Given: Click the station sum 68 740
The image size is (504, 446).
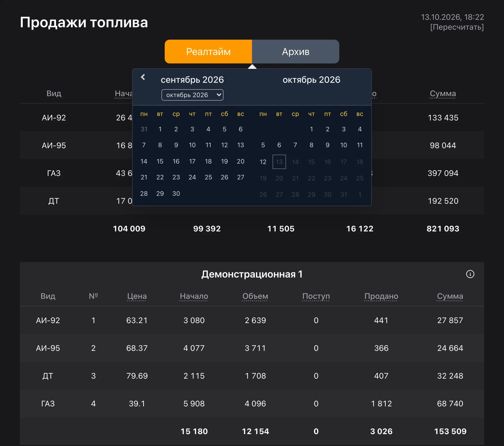Looking at the screenshot, I should [450, 404].
